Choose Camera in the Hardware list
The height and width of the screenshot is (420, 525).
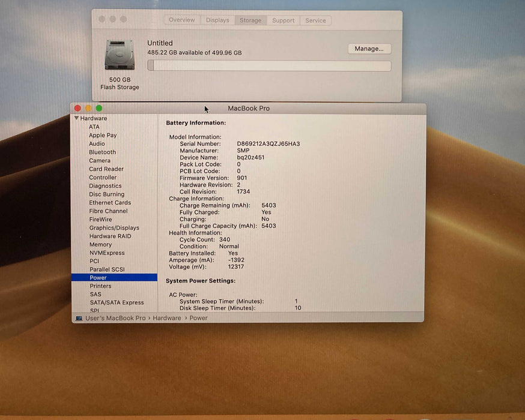[100, 161]
